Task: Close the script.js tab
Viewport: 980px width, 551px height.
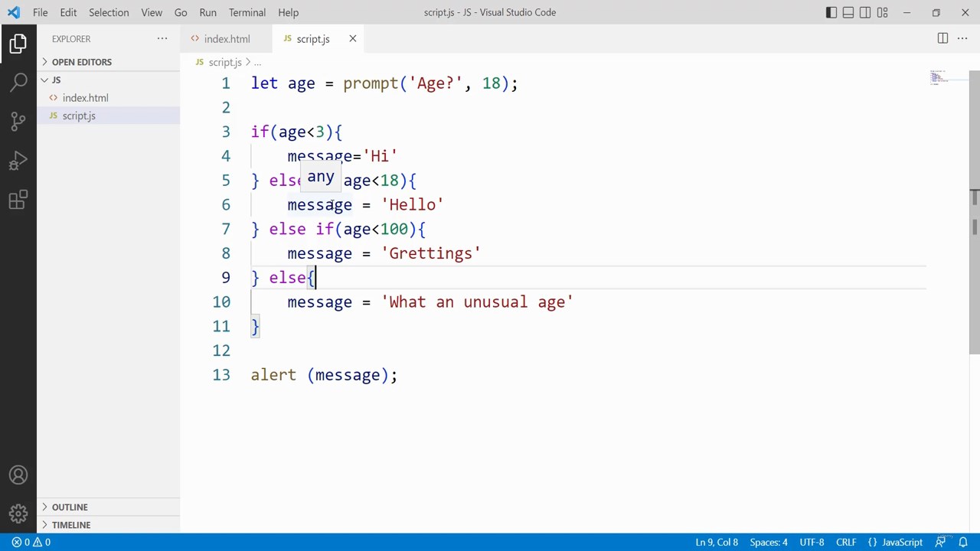Action: (x=352, y=38)
